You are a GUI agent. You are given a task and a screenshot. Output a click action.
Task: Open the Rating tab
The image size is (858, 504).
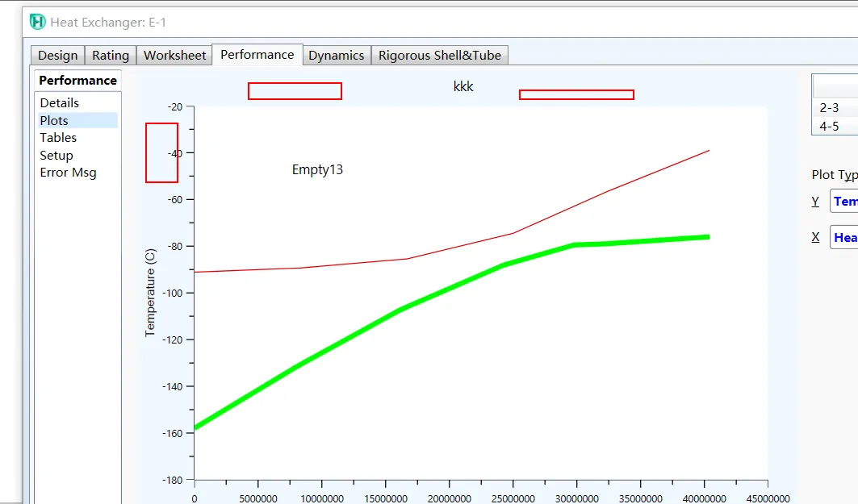click(111, 56)
